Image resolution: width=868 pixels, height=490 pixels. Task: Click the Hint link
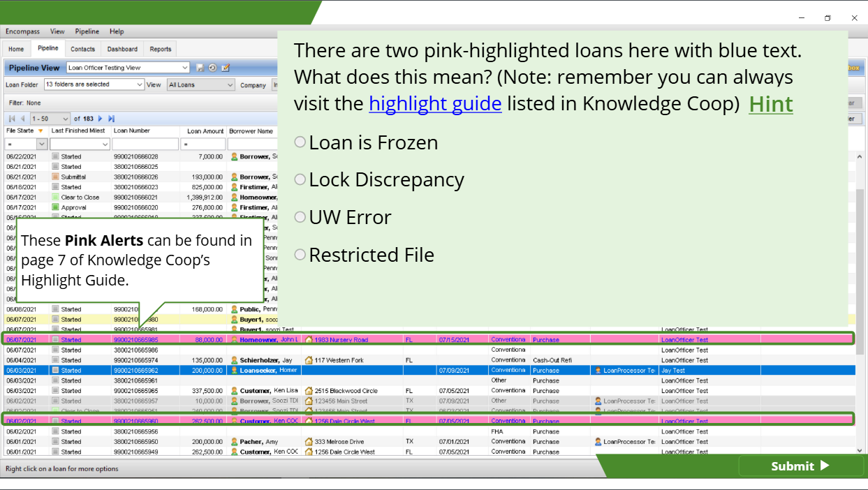pyautogui.click(x=770, y=104)
